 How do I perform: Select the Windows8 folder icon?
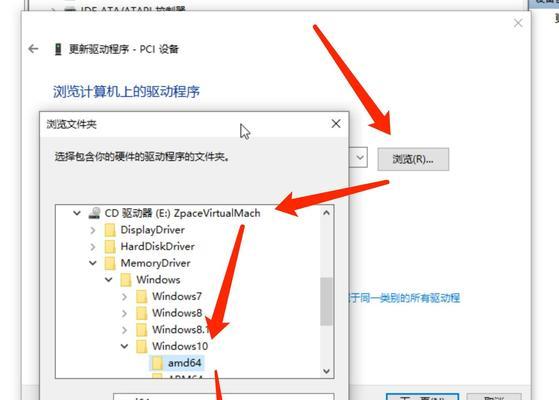point(142,313)
